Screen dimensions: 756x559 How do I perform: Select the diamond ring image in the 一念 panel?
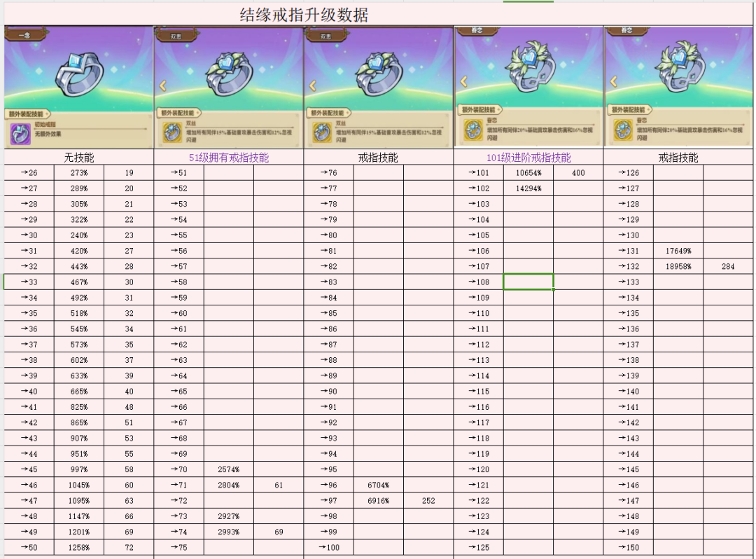[x=78, y=71]
